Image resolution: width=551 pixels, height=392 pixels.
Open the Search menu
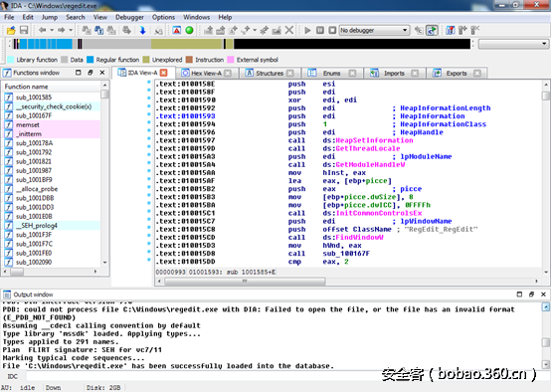pos(76,17)
